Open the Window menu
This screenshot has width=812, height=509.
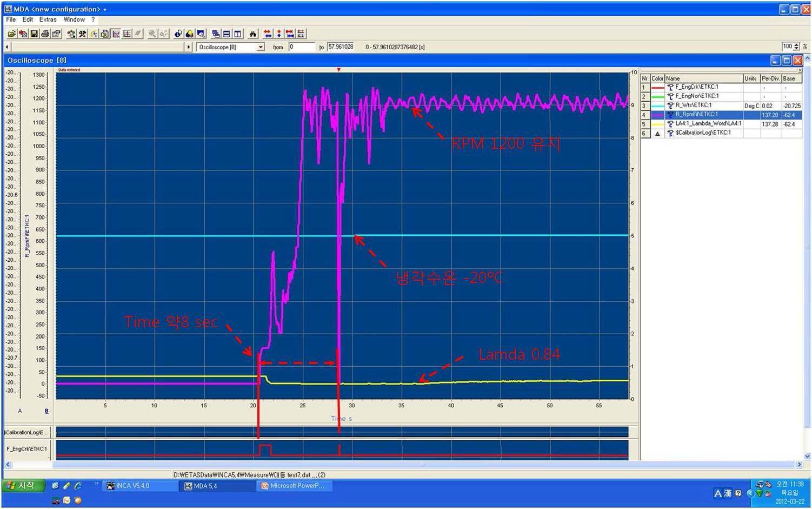click(74, 19)
